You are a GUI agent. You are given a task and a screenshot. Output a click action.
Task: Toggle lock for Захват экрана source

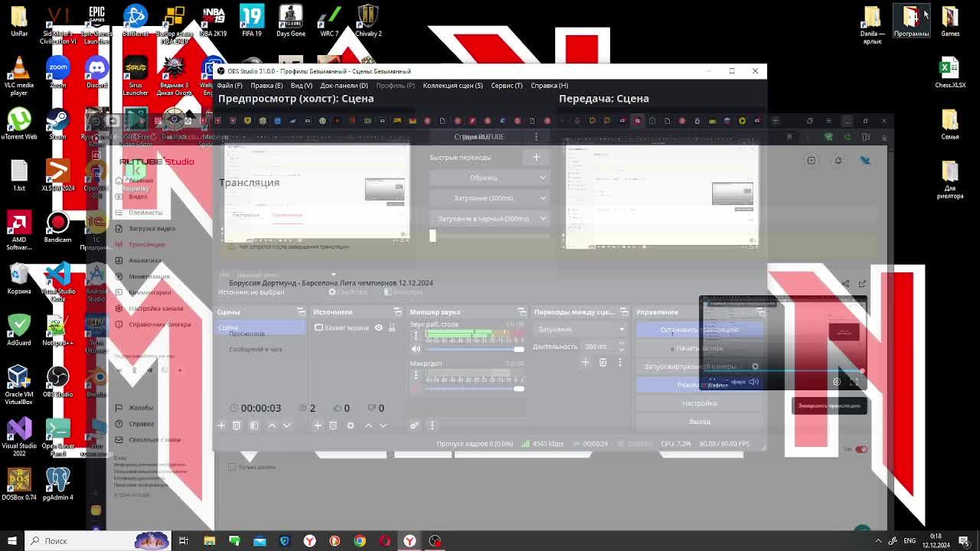pos(391,328)
